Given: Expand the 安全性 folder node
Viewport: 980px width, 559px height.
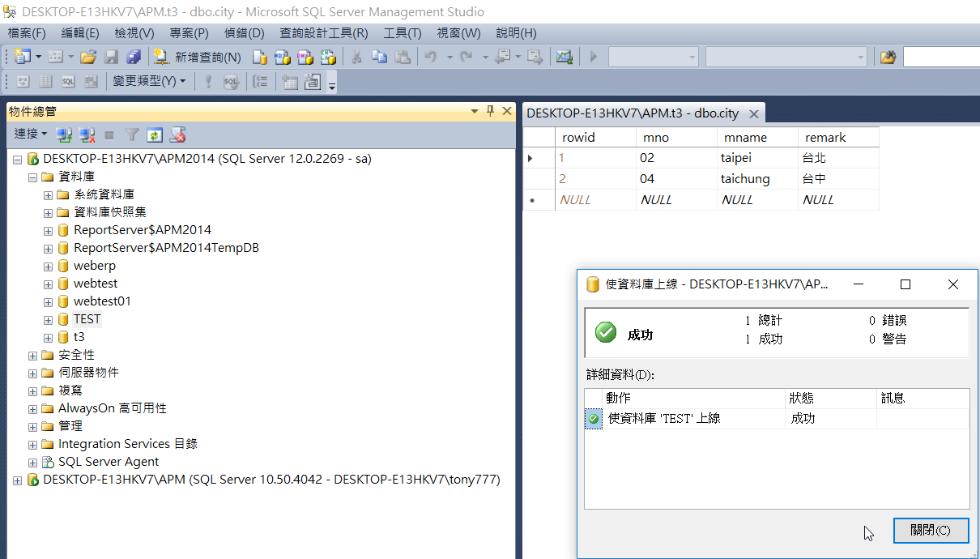Looking at the screenshot, I should pyautogui.click(x=33, y=355).
